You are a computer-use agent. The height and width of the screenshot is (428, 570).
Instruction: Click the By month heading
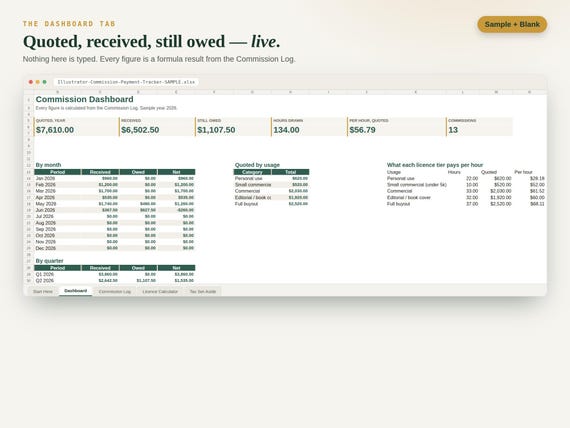tap(48, 165)
